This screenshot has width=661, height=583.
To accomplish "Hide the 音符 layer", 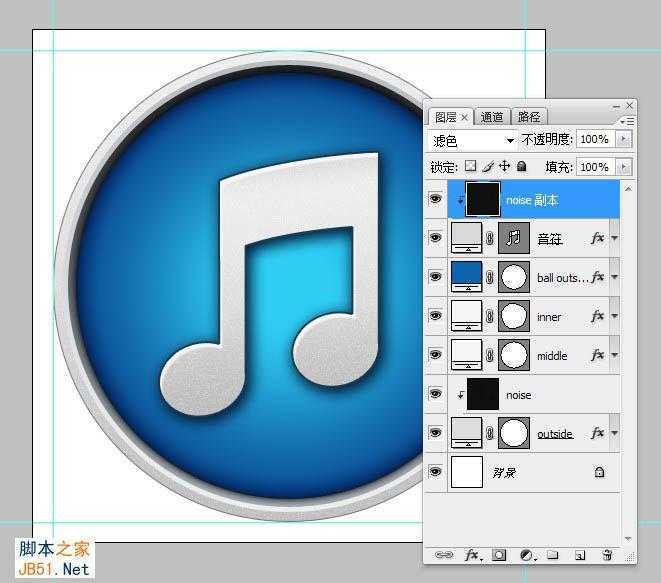I will pyautogui.click(x=435, y=238).
